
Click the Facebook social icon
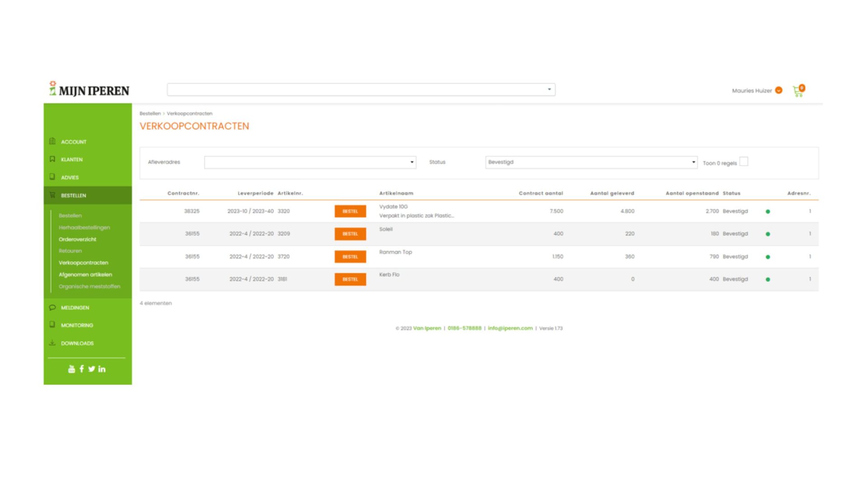[82, 369]
